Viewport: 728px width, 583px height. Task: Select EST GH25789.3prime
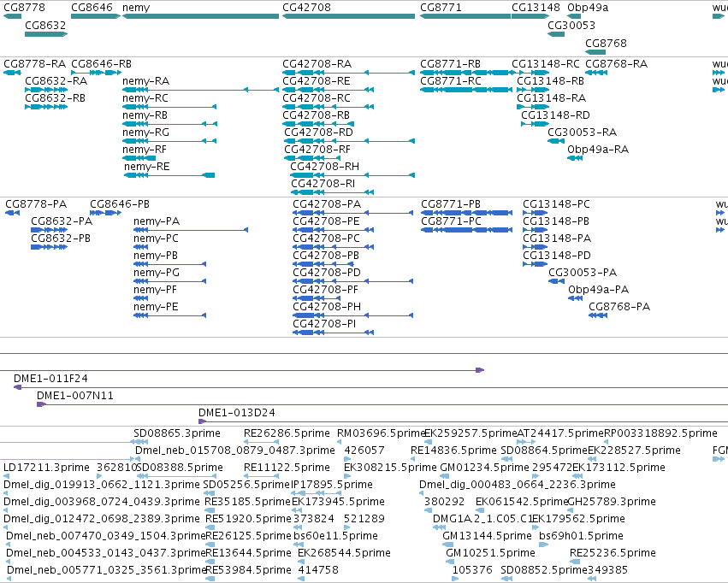pyautogui.click(x=612, y=502)
